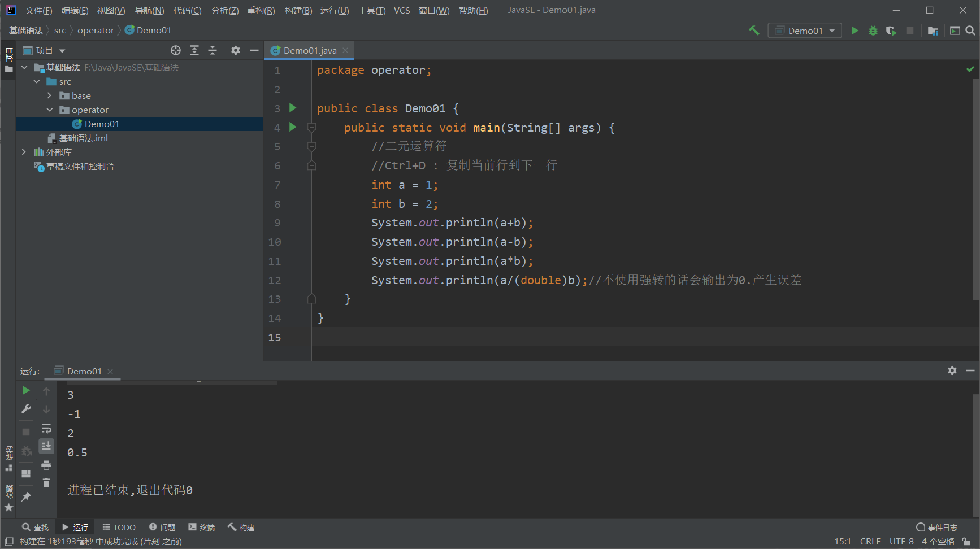This screenshot has height=549, width=980.
Task: Toggle fold marker on the main method line
Action: click(311, 128)
